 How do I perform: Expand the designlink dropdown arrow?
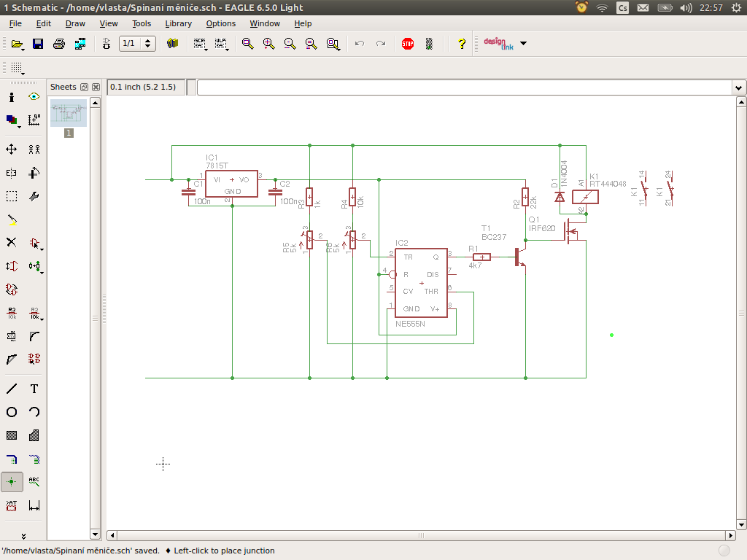(x=523, y=44)
